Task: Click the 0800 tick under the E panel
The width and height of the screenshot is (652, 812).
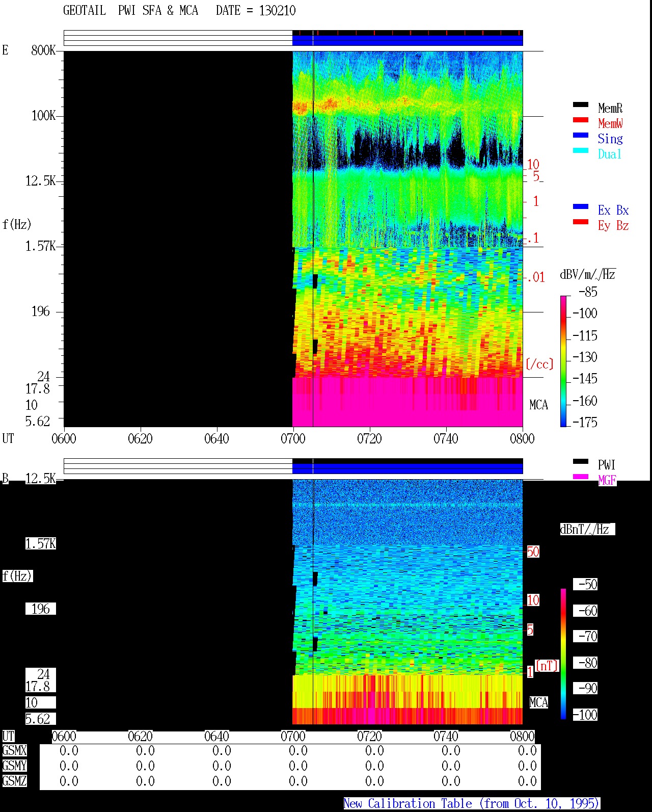Action: tap(522, 438)
